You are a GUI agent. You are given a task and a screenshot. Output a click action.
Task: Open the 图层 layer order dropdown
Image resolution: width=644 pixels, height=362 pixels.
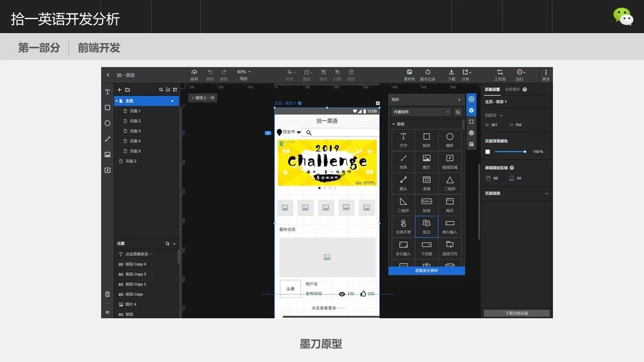click(307, 72)
